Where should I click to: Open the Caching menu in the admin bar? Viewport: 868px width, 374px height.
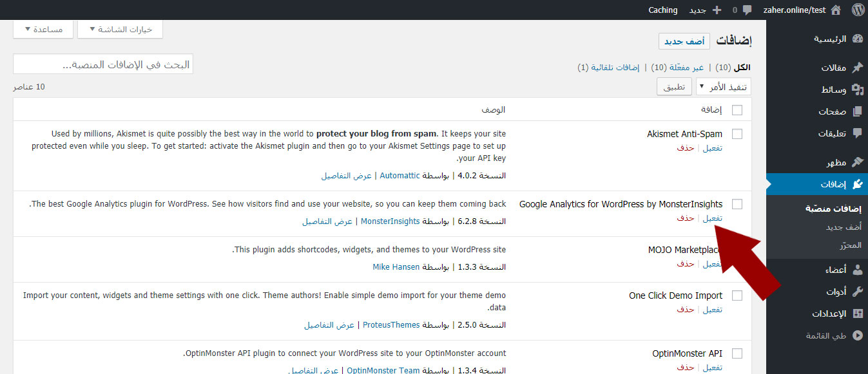pos(663,10)
